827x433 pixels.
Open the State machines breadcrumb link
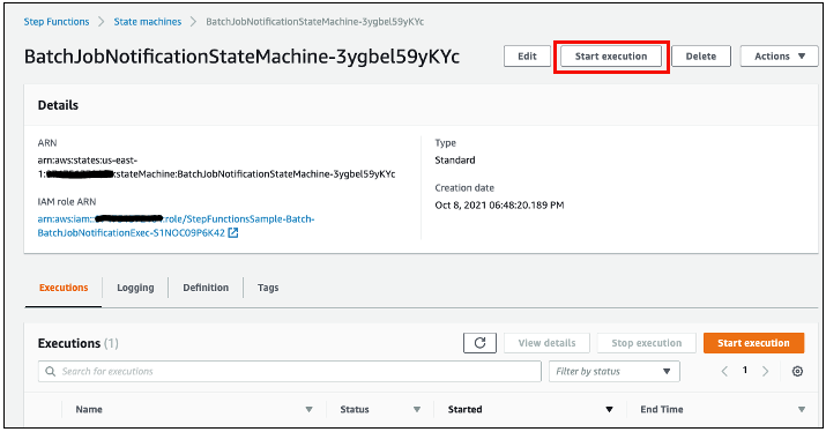(x=148, y=22)
